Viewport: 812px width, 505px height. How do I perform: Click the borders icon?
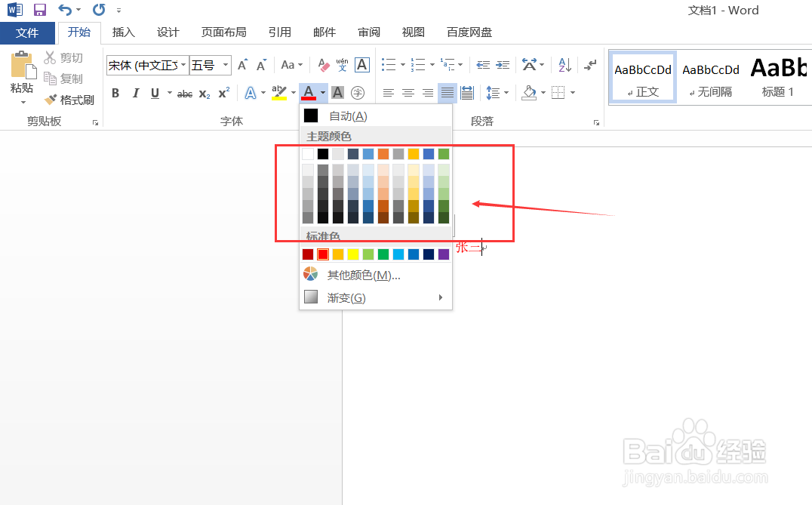pos(558,93)
